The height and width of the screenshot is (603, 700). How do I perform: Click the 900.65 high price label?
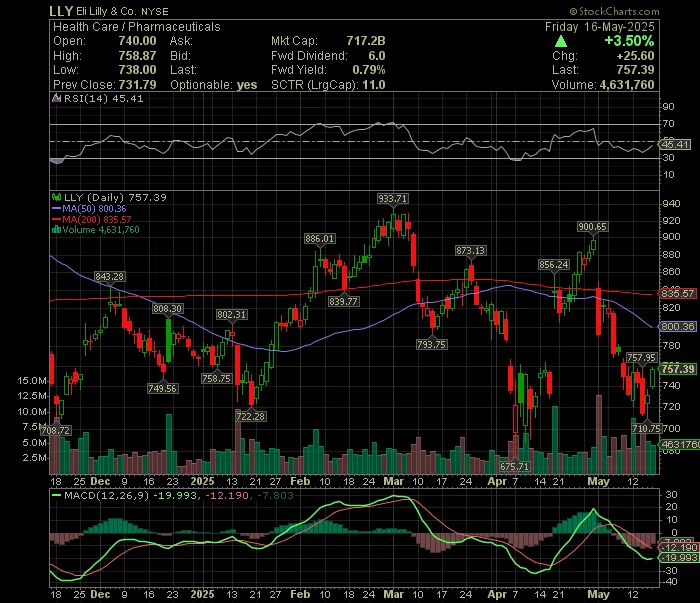point(592,227)
